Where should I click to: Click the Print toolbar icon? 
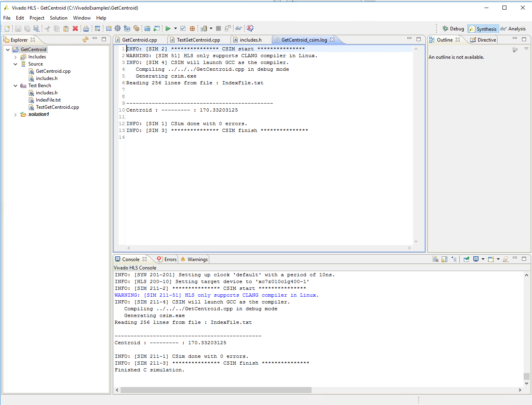(86, 28)
